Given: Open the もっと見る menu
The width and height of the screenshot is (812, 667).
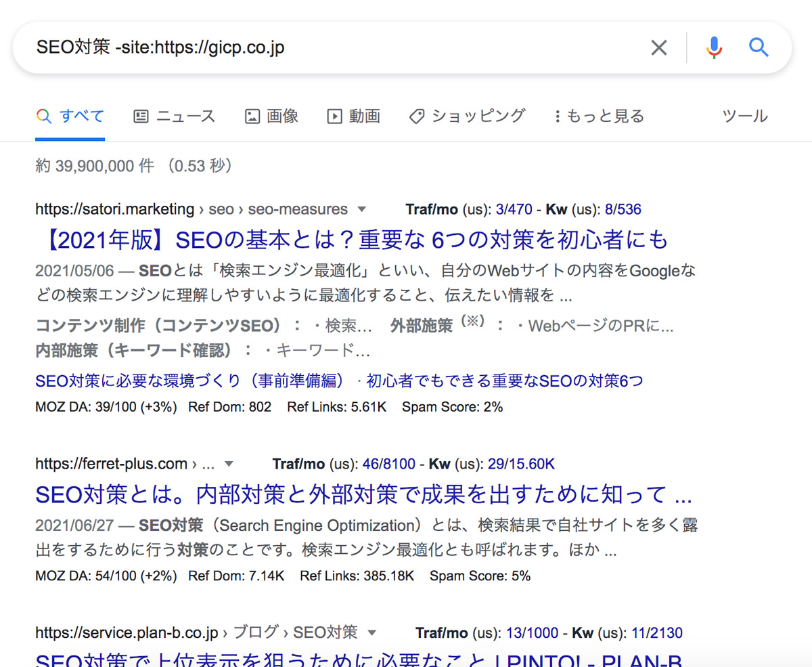Looking at the screenshot, I should [599, 116].
